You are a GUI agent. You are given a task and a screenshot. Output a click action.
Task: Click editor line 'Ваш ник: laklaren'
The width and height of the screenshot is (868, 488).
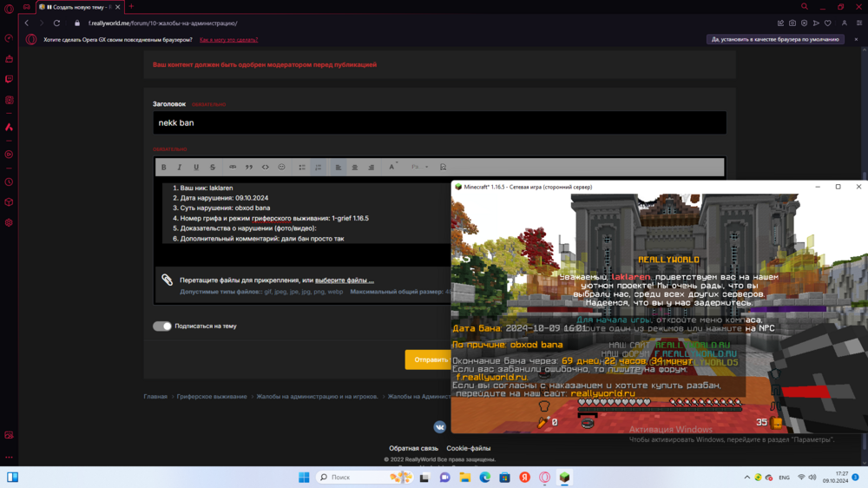(x=207, y=188)
